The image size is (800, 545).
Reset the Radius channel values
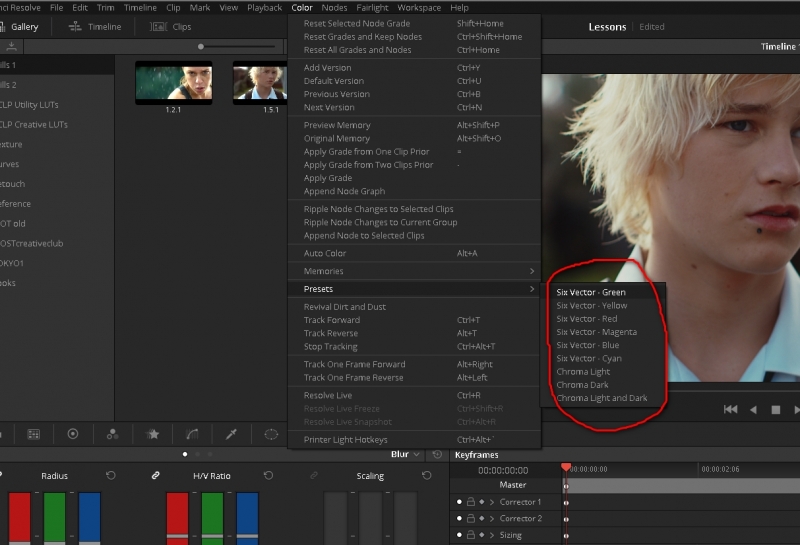pos(111,476)
